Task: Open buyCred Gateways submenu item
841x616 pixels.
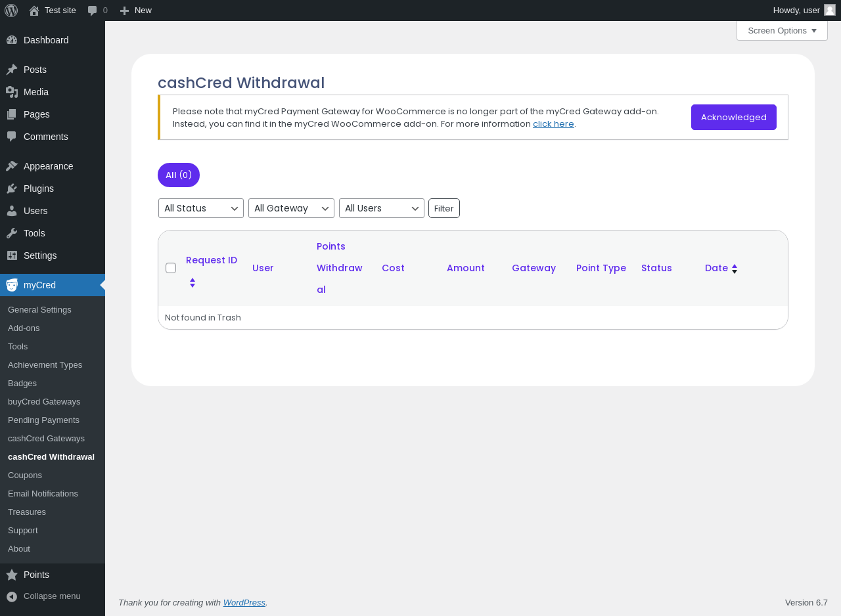Action: point(44,401)
